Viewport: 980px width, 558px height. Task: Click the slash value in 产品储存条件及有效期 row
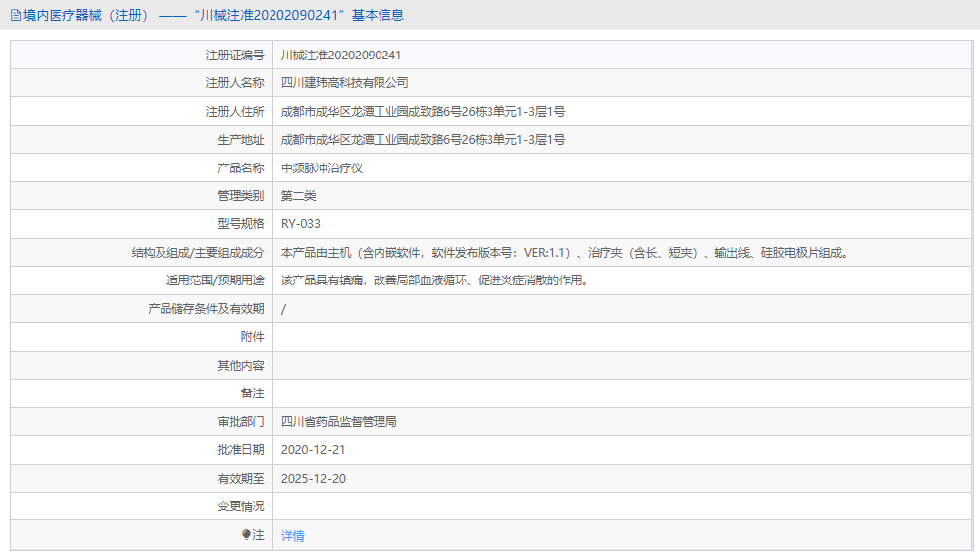click(283, 309)
